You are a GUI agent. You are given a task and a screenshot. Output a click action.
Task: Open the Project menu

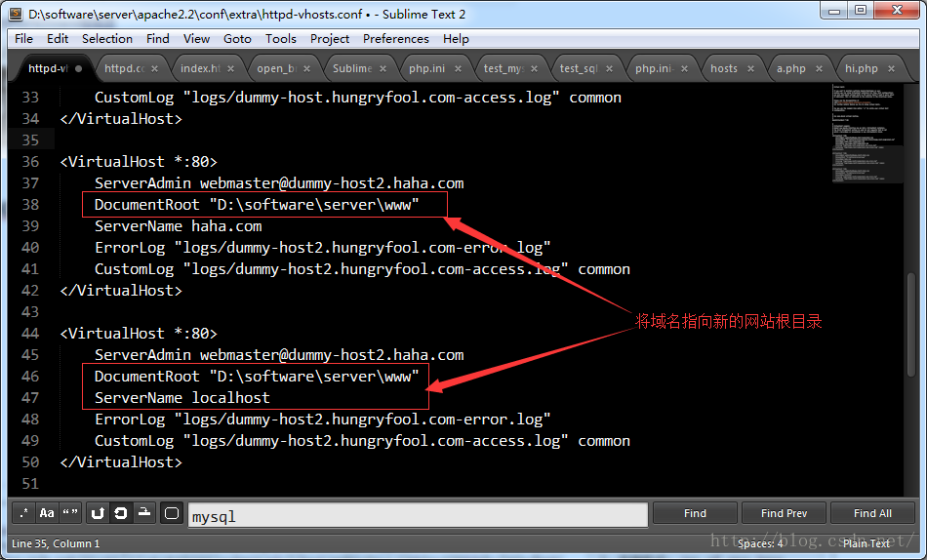329,39
